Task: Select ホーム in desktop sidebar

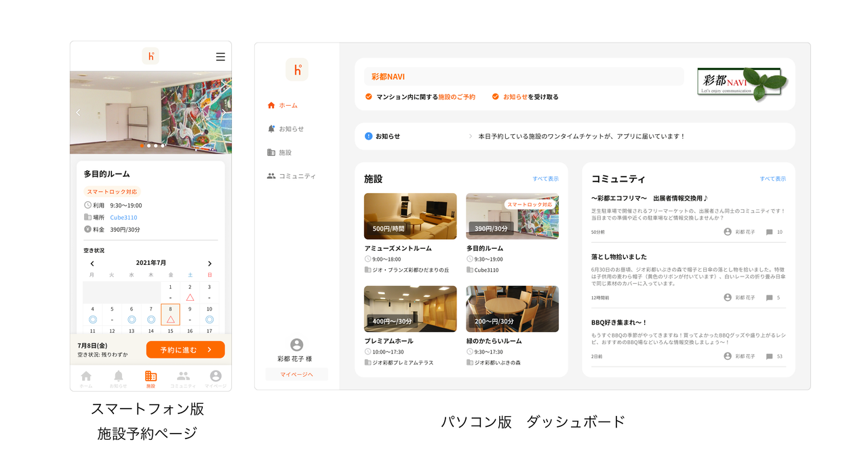Action: [282, 106]
